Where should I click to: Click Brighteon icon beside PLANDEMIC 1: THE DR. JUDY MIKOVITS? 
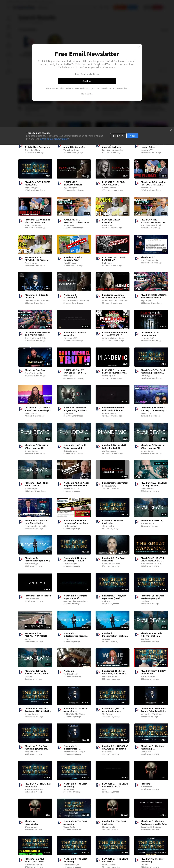[x=98, y=184]
